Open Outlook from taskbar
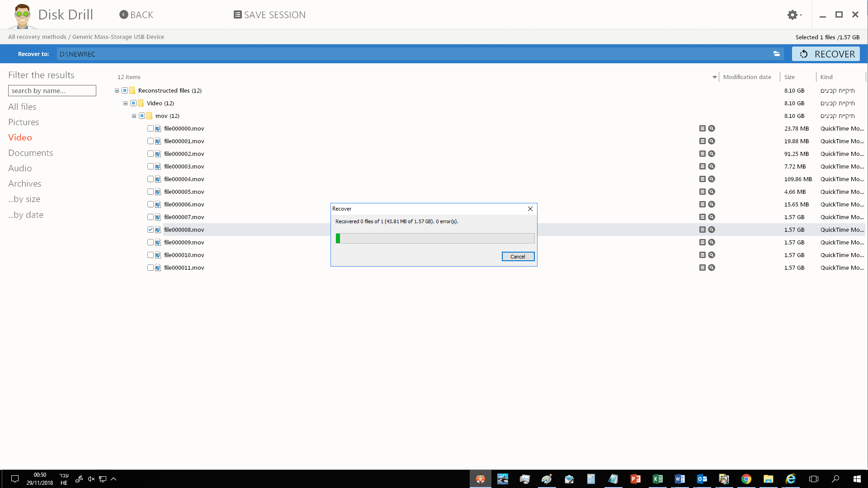Viewport: 868px width, 488px height. pos(702,479)
